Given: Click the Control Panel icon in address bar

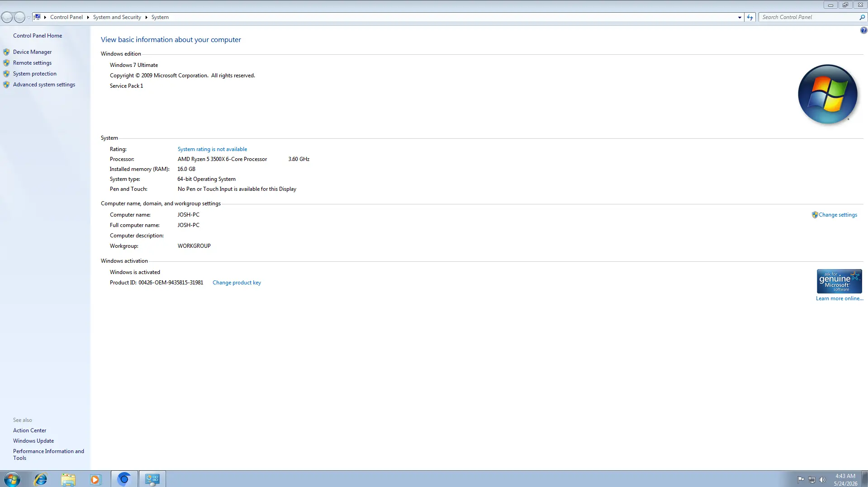Looking at the screenshot, I should 38,17.
